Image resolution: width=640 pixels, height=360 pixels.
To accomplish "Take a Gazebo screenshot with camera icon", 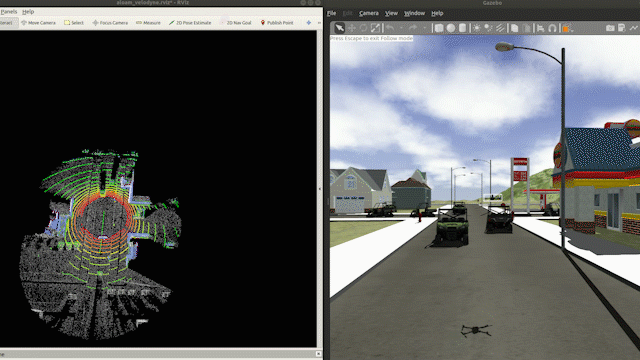I will (610, 28).
